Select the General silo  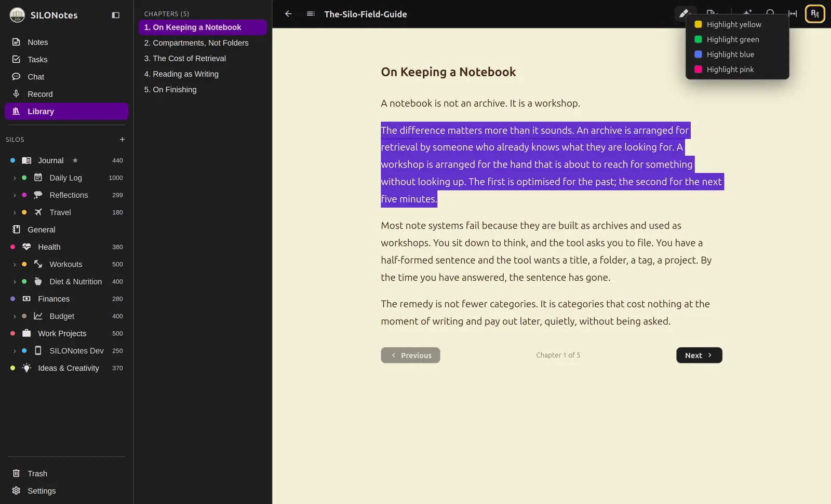66,229
